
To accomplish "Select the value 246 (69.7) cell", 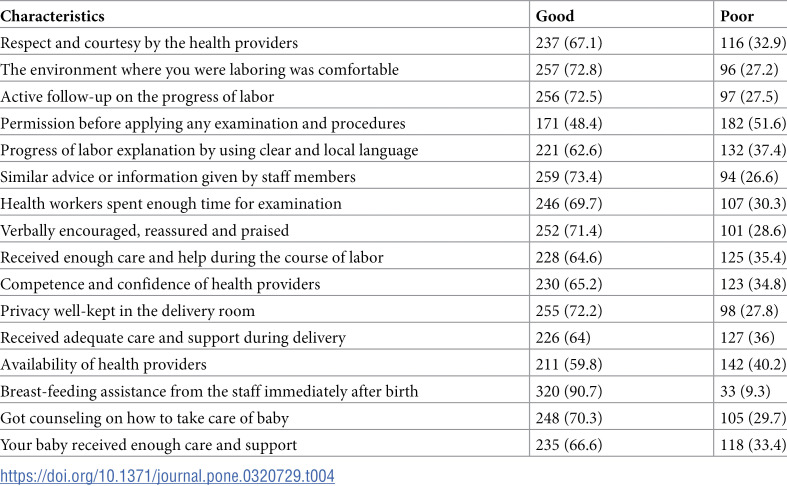I will point(569,203).
